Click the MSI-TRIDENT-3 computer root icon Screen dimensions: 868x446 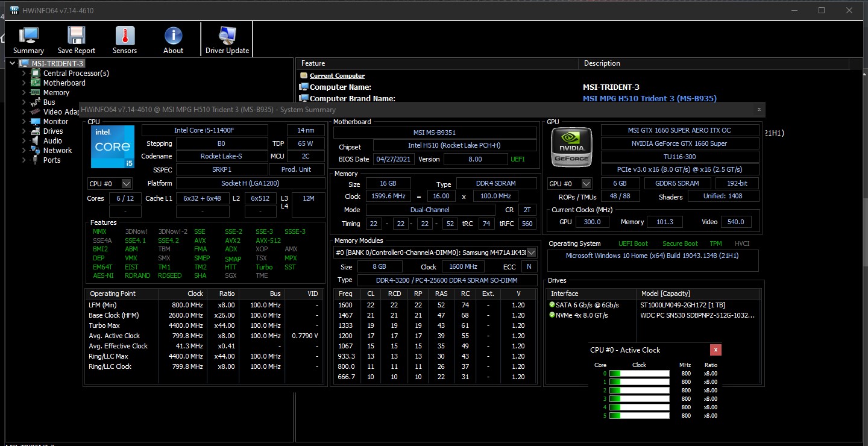pyautogui.click(x=24, y=63)
